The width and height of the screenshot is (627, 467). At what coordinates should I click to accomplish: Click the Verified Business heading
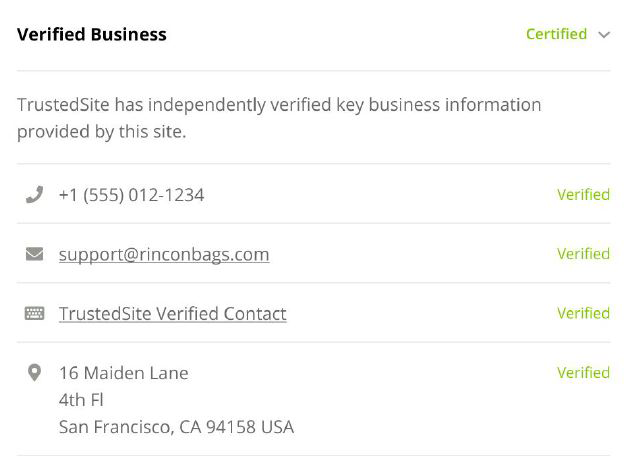92,35
